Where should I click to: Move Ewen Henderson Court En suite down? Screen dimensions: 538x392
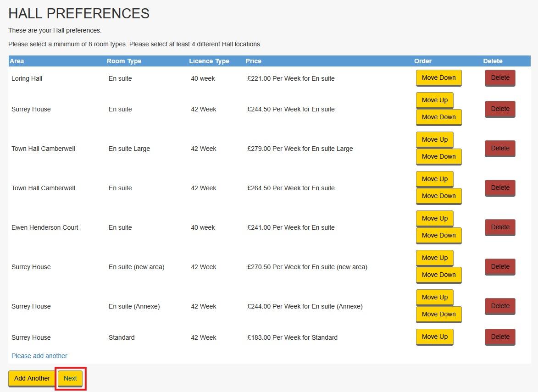(x=438, y=235)
